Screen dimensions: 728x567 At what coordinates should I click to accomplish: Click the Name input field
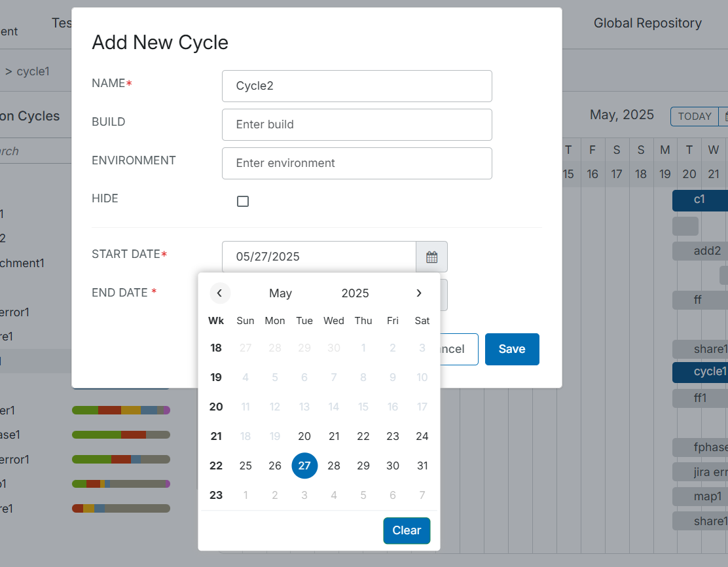tap(357, 86)
